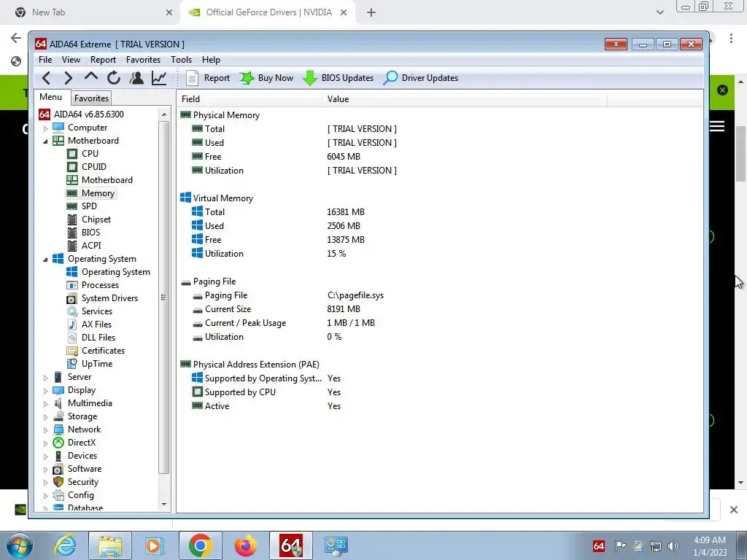Switch to the Menu tab in sidebar
The height and width of the screenshot is (560, 747).
tap(50, 97)
